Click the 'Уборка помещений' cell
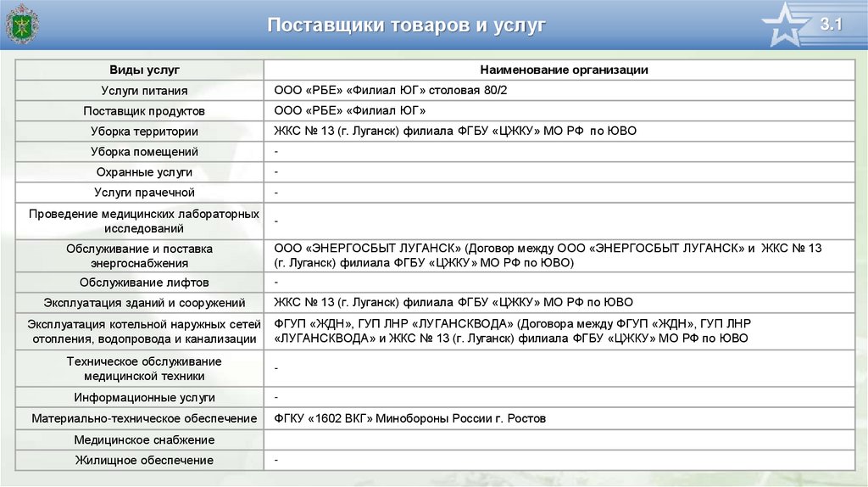 tap(140, 152)
